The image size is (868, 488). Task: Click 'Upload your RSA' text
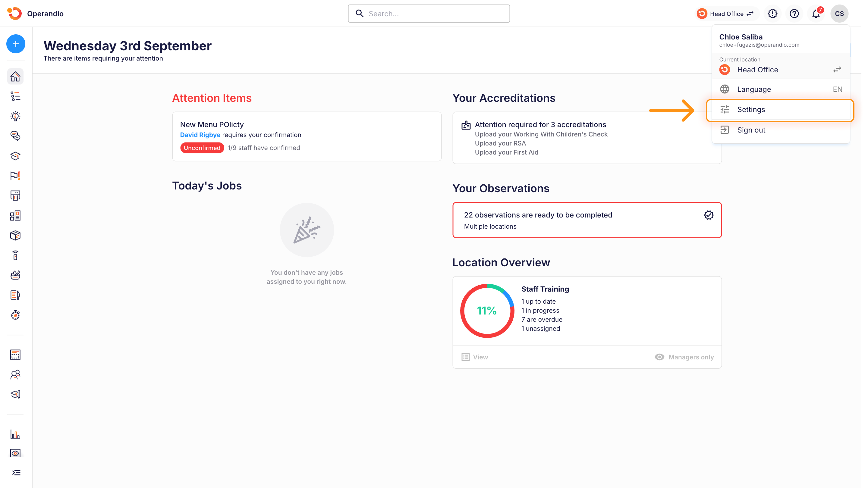pyautogui.click(x=500, y=143)
